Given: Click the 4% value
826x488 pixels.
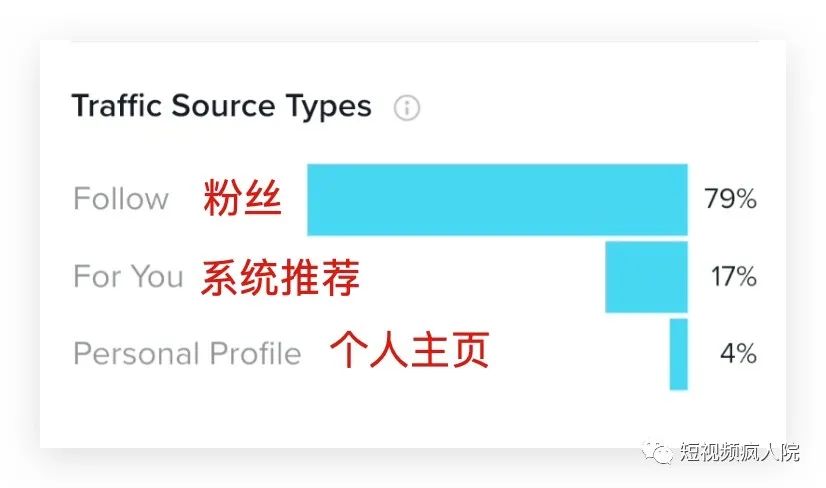Looking at the screenshot, I should coord(738,354).
